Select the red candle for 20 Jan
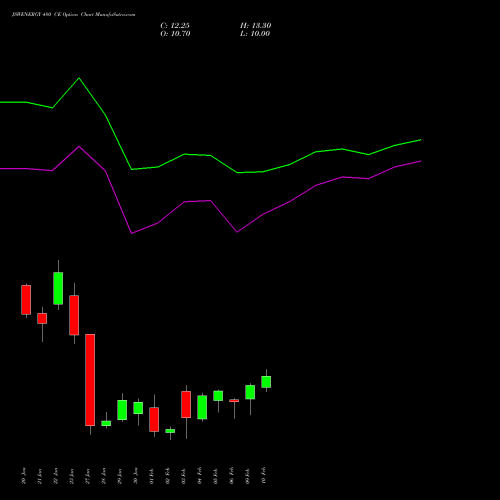 [x=26, y=300]
